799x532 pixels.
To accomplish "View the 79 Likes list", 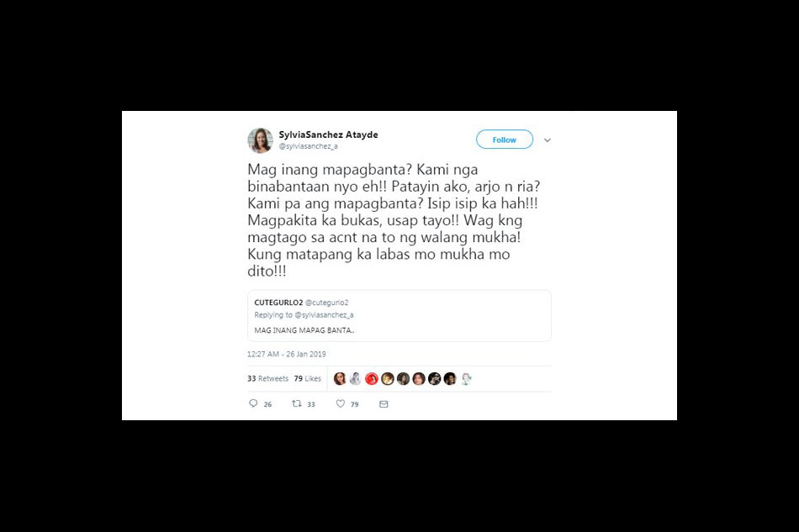I will [x=307, y=379].
